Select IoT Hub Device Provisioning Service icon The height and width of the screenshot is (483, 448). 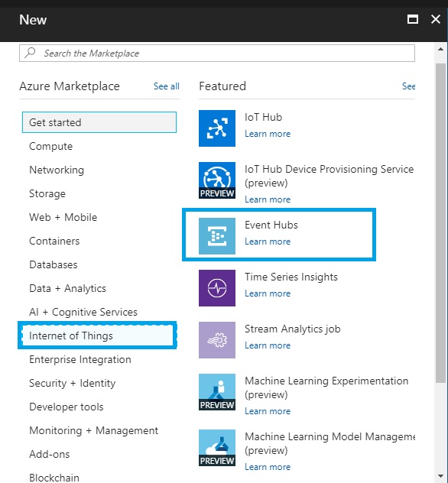(217, 180)
